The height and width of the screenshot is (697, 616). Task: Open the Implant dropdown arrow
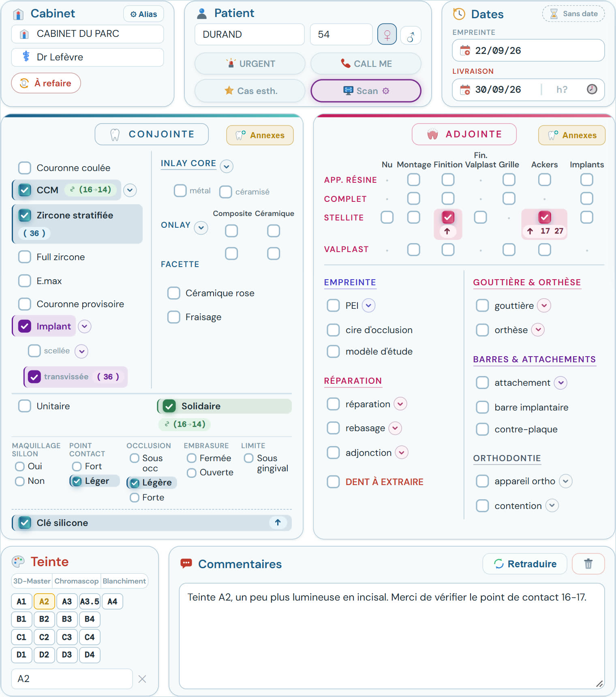point(84,326)
